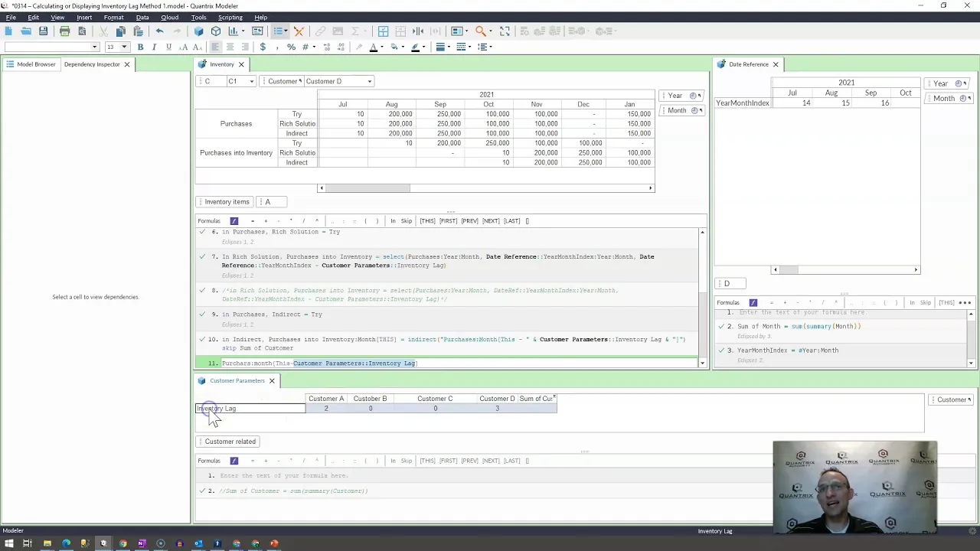Viewport: 980px width, 551px height.
Task: Open the Customer category tile in Customer Parameters
Action: [951, 399]
